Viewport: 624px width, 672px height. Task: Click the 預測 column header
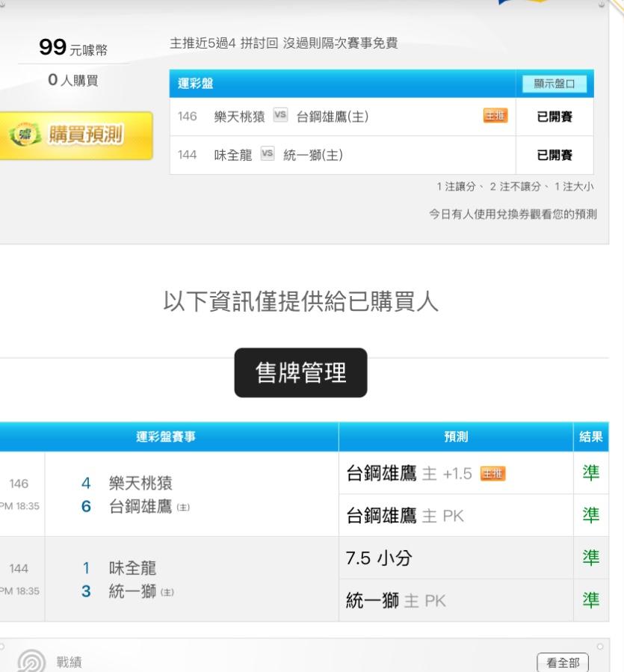pyautogui.click(x=456, y=437)
